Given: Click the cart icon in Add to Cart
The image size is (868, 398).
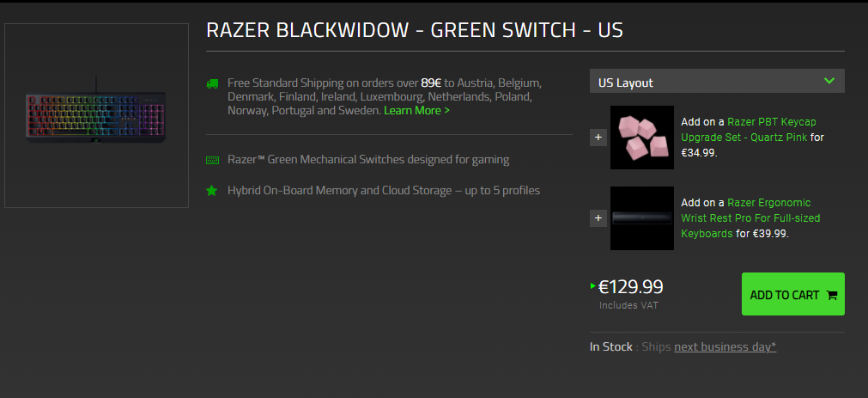Looking at the screenshot, I should pos(831,295).
